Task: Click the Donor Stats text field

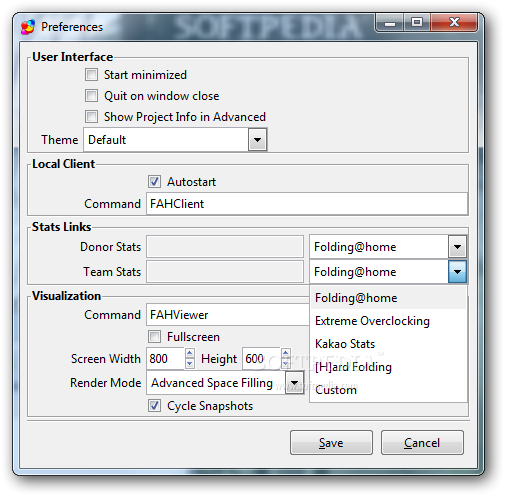Action: pos(225,247)
